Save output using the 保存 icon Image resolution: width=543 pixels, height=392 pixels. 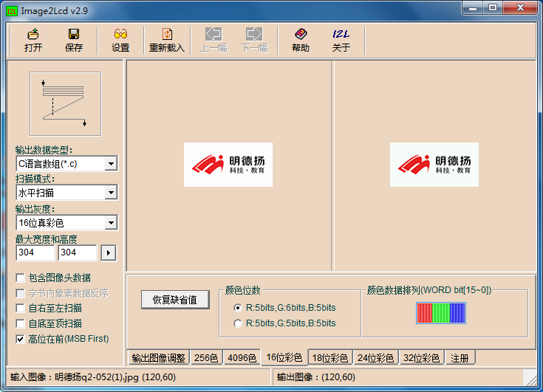[x=74, y=40]
